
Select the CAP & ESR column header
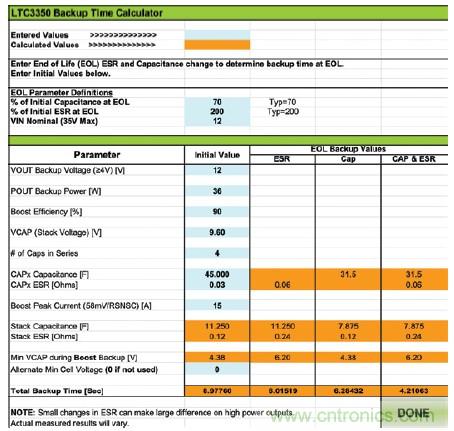tap(414, 159)
